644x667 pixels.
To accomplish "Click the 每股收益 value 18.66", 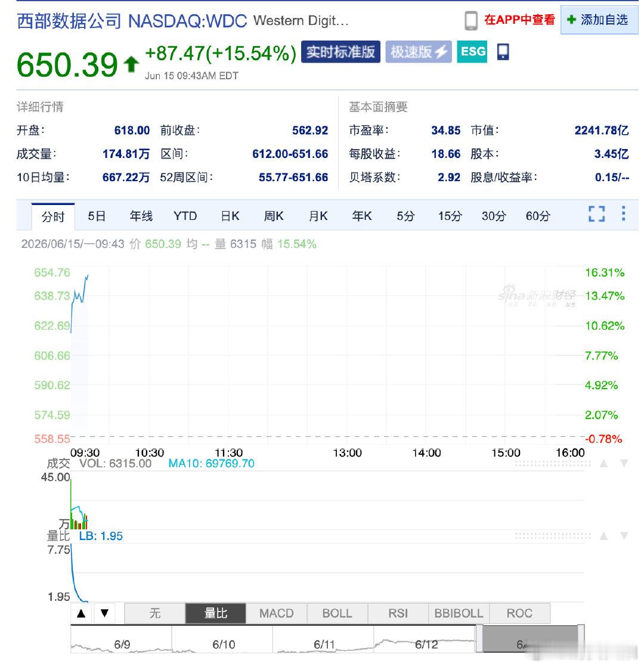I will [x=445, y=154].
